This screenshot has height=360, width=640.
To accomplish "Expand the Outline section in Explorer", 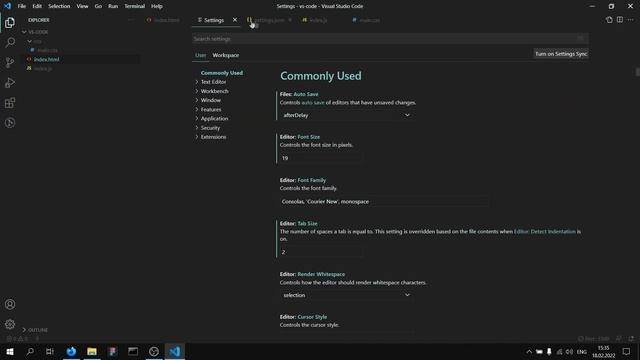I will (35, 329).
